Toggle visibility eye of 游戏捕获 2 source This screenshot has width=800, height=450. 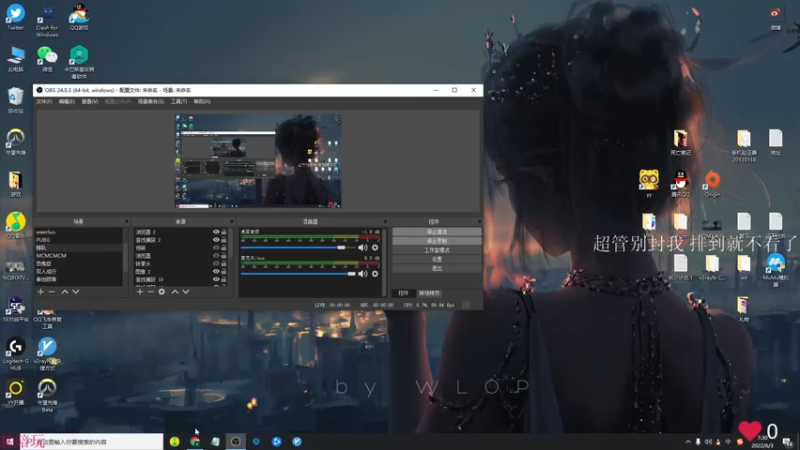(216, 240)
